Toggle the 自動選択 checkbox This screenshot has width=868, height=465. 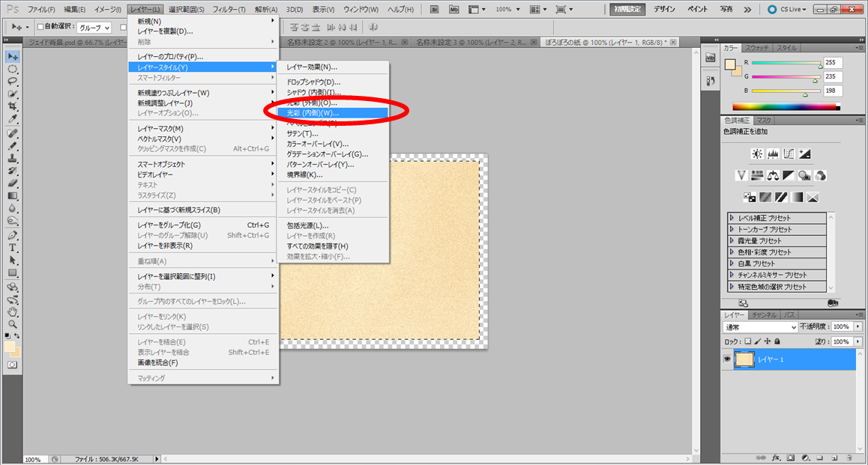coord(41,28)
